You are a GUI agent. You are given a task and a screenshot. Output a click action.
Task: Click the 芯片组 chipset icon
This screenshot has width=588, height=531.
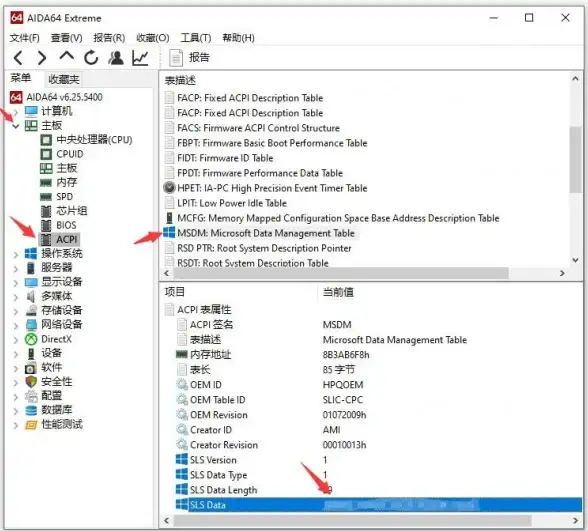coord(46,211)
